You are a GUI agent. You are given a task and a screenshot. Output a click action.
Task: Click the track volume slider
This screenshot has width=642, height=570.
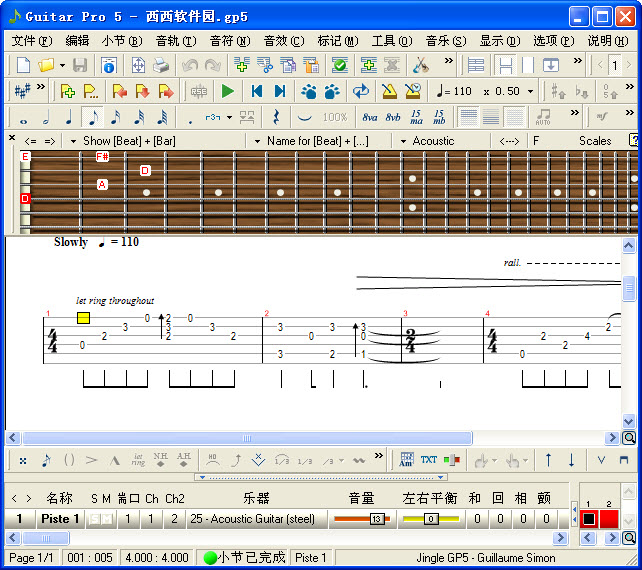point(362,519)
